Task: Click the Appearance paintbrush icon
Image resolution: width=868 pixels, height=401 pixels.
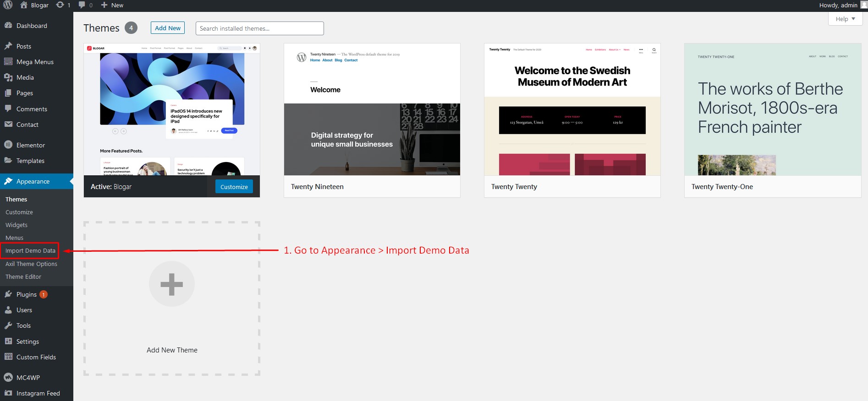Action: click(8, 181)
